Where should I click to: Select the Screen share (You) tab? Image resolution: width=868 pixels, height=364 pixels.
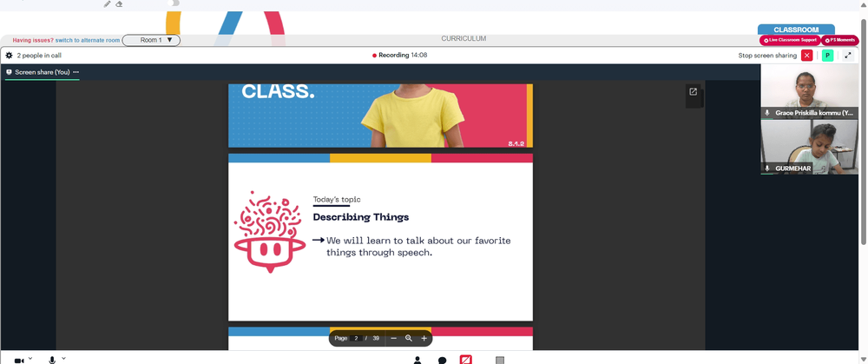42,72
